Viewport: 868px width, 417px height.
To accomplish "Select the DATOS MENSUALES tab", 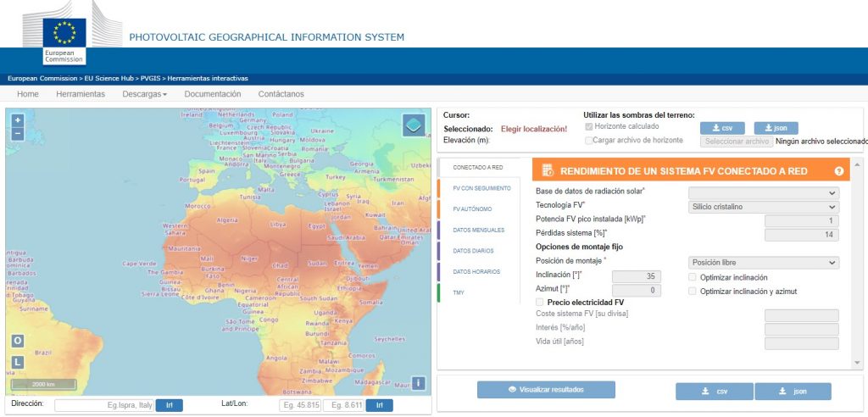I will click(478, 230).
